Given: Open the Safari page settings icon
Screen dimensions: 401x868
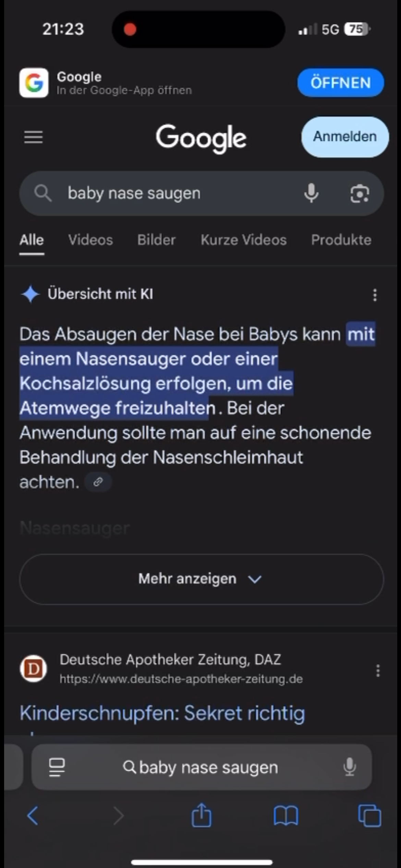Looking at the screenshot, I should point(57,767).
